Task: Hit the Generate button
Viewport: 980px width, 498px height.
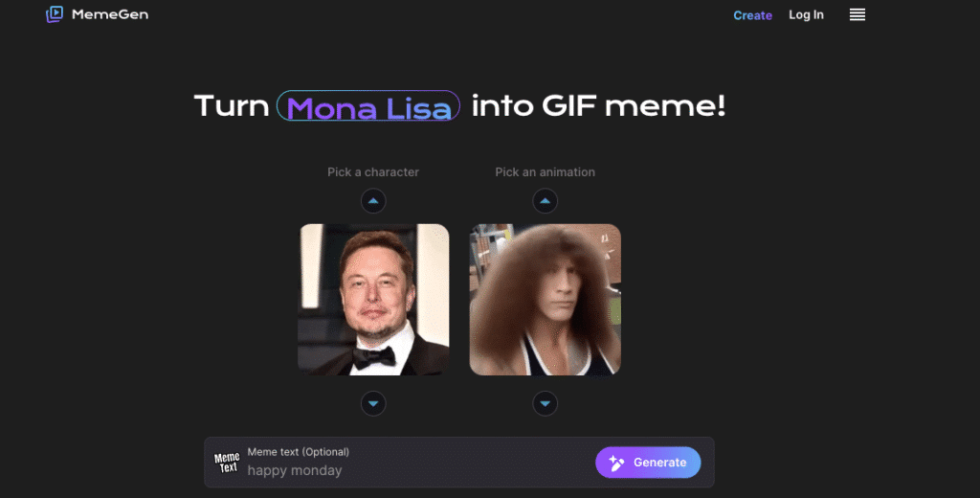Action: tap(648, 463)
